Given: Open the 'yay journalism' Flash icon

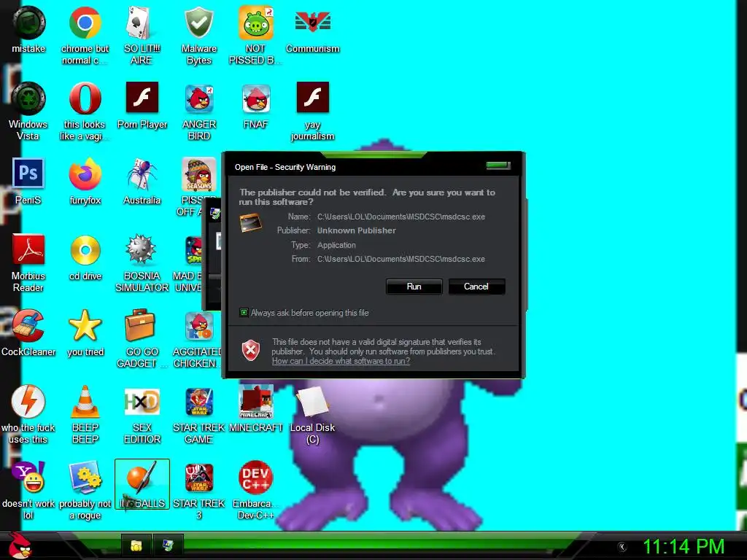Looking at the screenshot, I should [x=312, y=98].
